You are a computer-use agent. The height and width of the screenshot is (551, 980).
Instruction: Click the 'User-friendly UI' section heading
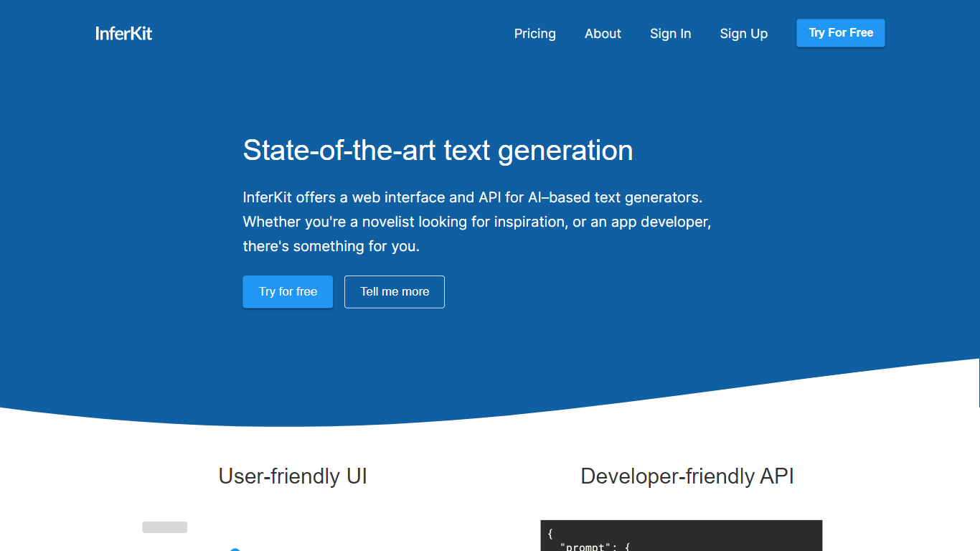[293, 476]
